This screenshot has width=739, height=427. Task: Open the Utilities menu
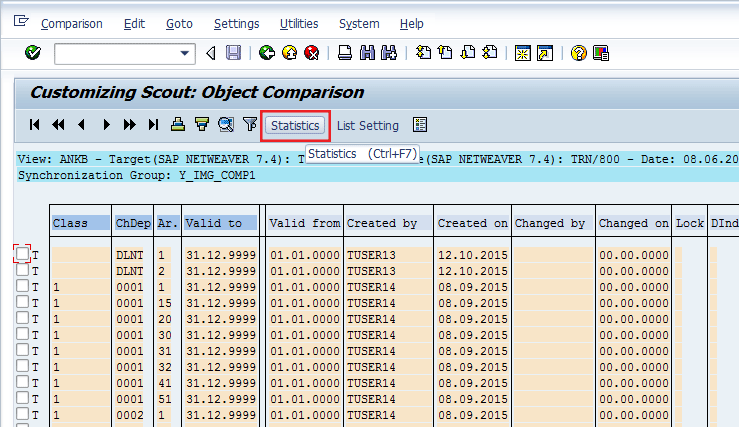(300, 23)
